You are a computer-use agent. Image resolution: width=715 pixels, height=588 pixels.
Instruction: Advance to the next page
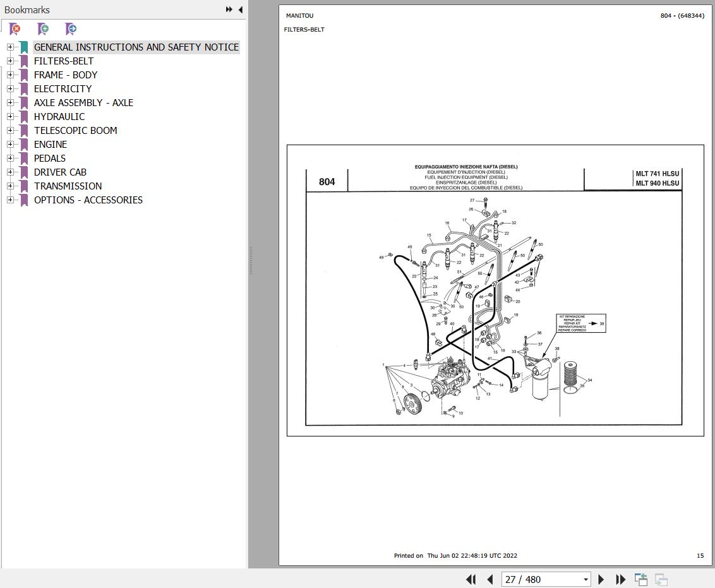601,579
